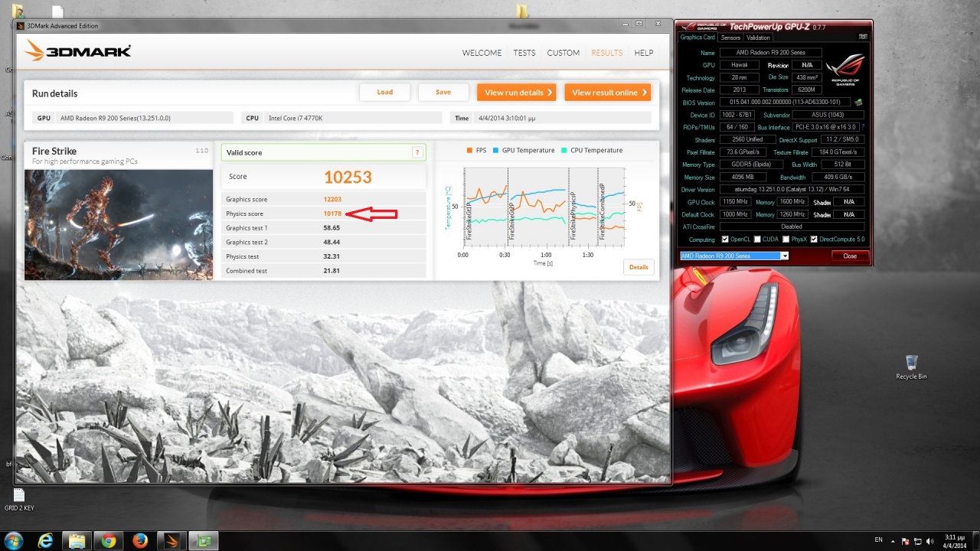Viewport: 980px width, 551px height.
Task: Untick the DirectCompute 5.0 checkbox
Action: 814,240
